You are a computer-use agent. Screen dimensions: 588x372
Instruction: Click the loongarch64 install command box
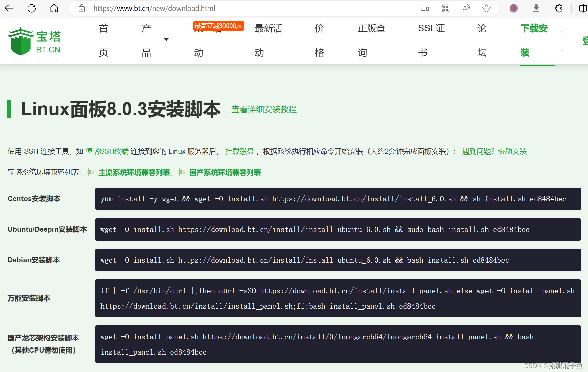[x=338, y=344]
